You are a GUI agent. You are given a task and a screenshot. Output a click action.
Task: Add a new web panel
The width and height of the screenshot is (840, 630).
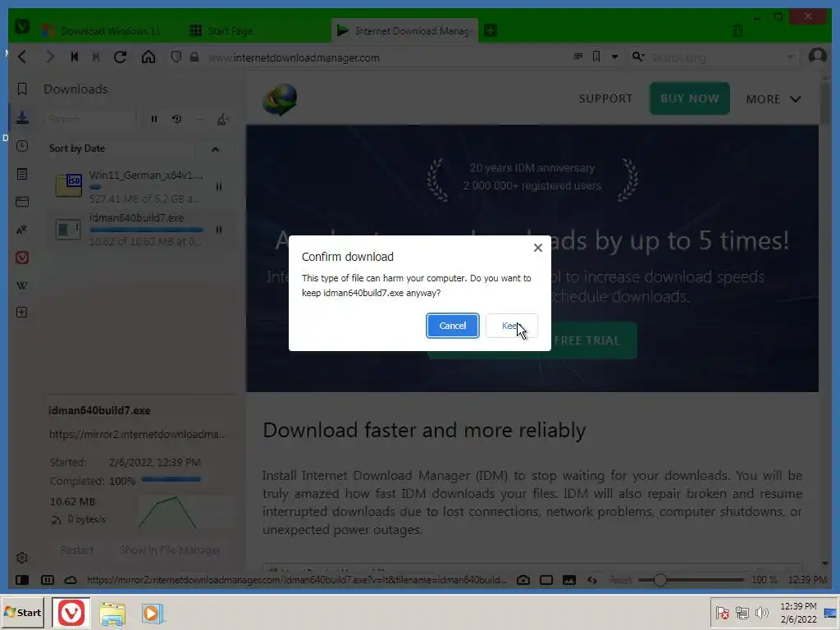click(22, 313)
